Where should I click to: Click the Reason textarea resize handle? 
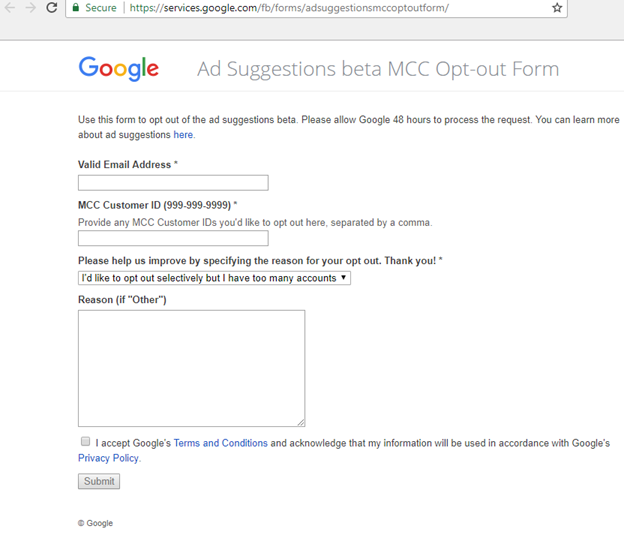click(x=300, y=422)
